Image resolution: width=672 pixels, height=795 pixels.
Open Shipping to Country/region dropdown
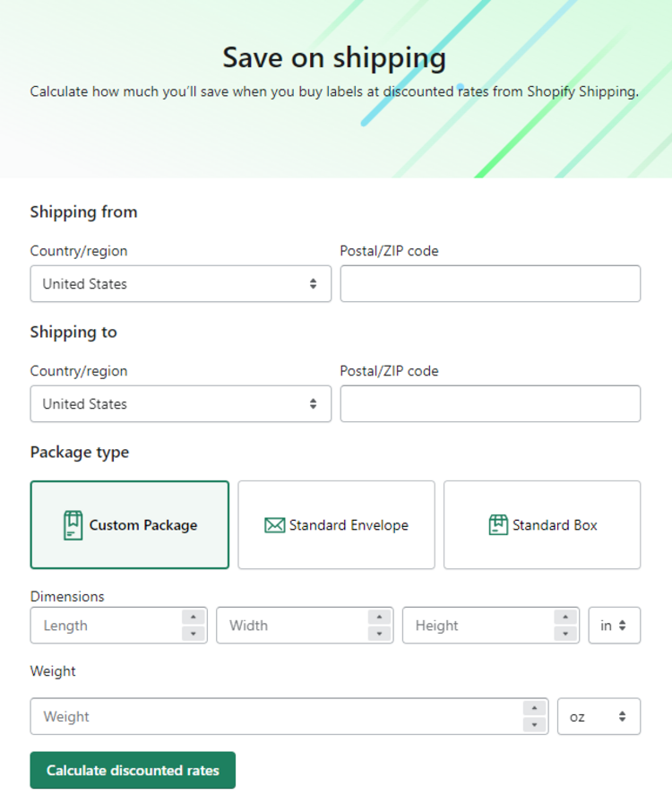point(180,404)
